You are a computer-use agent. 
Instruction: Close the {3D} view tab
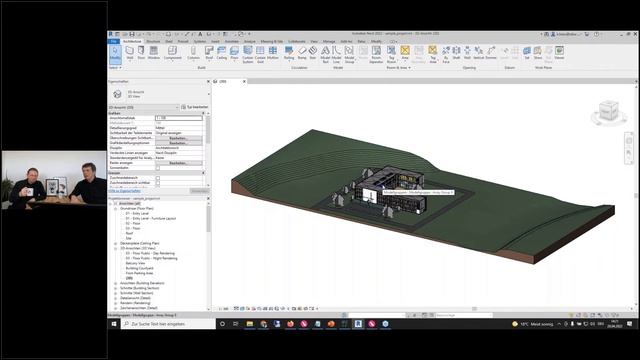click(244, 82)
